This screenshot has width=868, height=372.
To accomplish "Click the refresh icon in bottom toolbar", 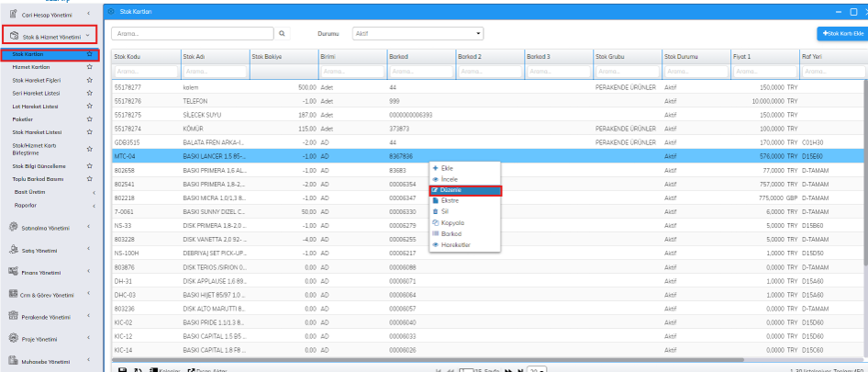I will point(137,369).
